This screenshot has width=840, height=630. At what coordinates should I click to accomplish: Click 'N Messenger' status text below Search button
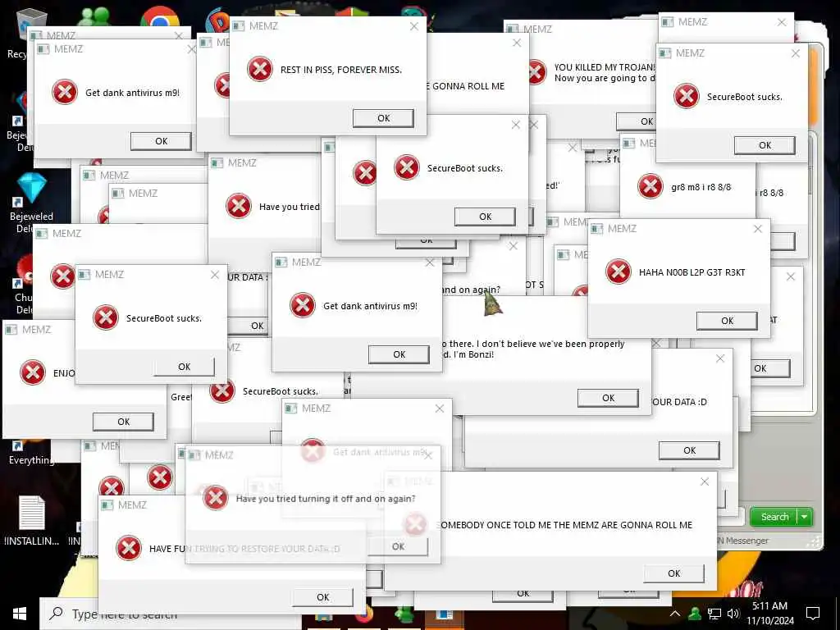[742, 541]
